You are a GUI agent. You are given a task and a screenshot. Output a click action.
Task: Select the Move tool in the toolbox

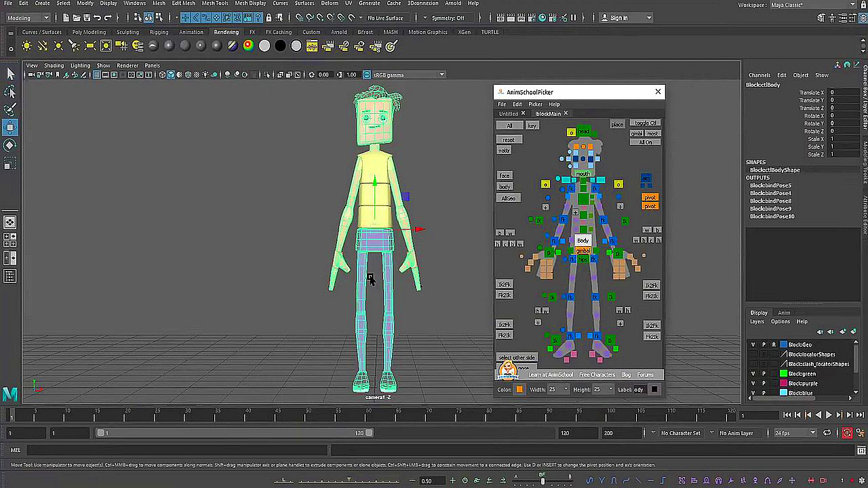tap(10, 127)
